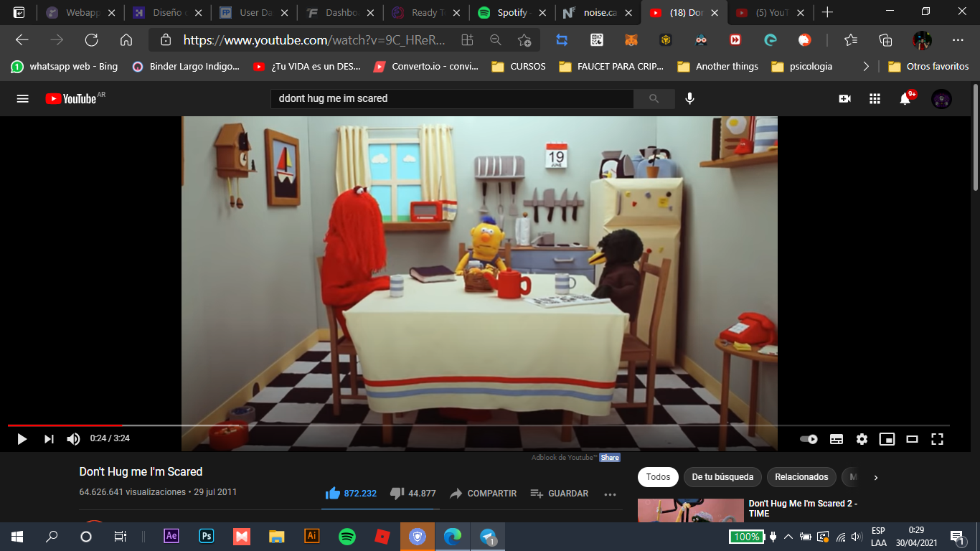Screen dimensions: 980x551
Task: Click the YouTube search magnifier button
Action: pyautogui.click(x=654, y=99)
